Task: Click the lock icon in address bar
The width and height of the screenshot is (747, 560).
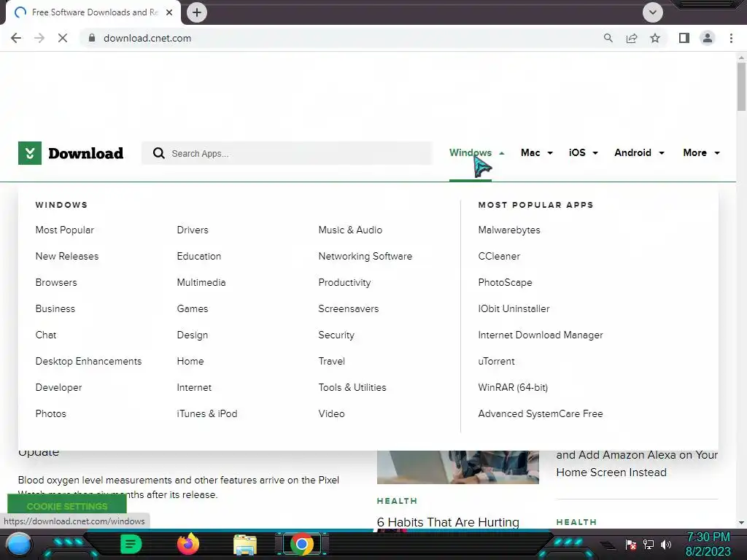Action: pyautogui.click(x=92, y=38)
